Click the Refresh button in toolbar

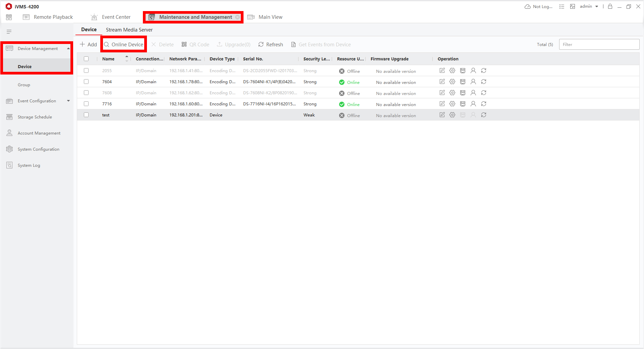click(271, 45)
